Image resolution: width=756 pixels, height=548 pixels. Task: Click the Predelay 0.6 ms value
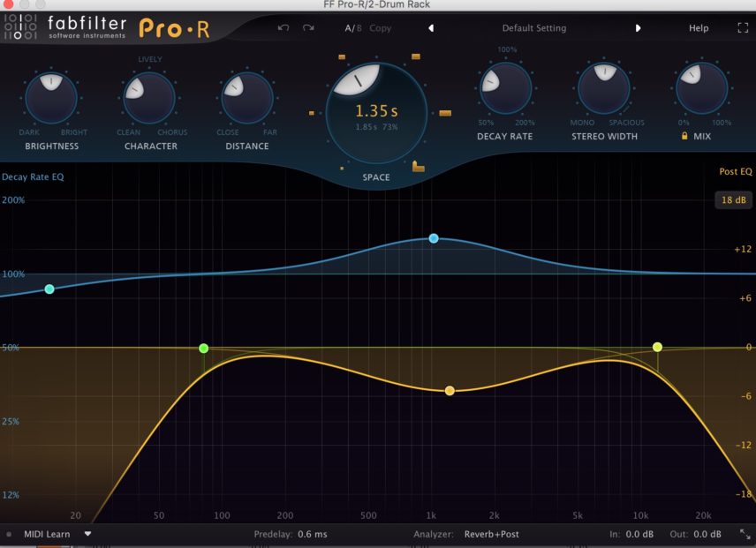[313, 534]
